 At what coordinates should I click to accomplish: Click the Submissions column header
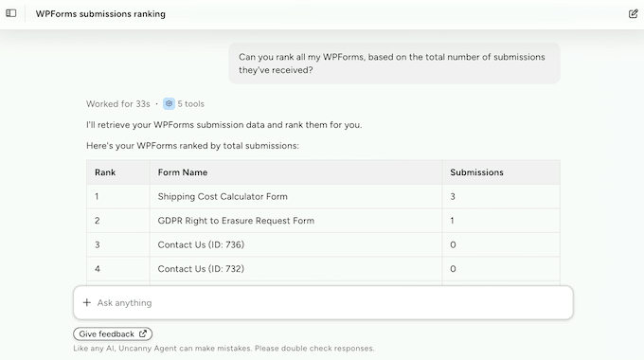pos(501,172)
